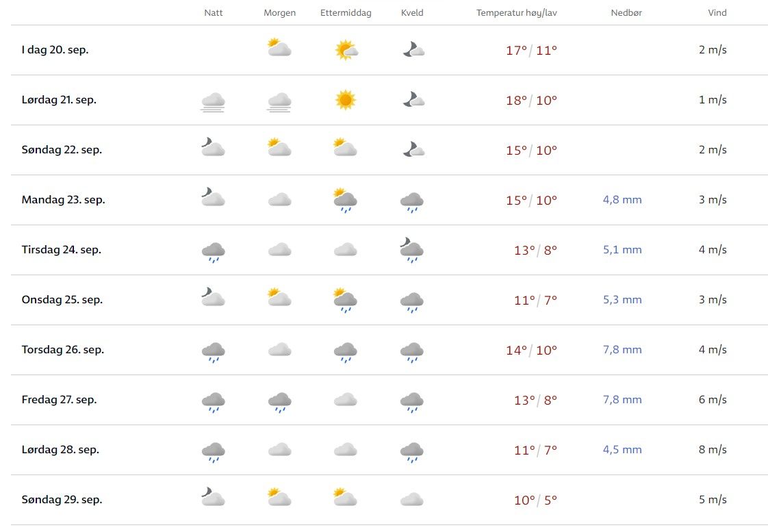Viewport: 768px width, 532px height.
Task: Click the sunny icon for Lørdag 21. sep. afternoon
Action: 346,100
